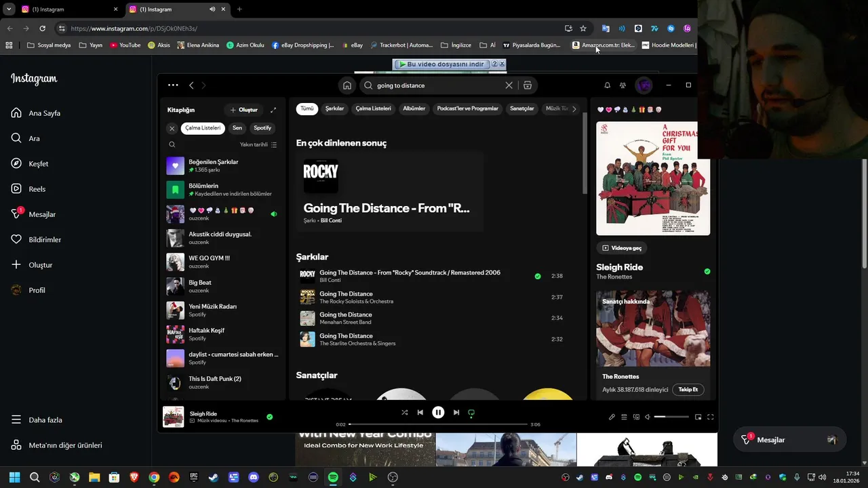The height and width of the screenshot is (488, 868).
Task: Open Haftalık Keşif playlist
Action: tap(222, 334)
